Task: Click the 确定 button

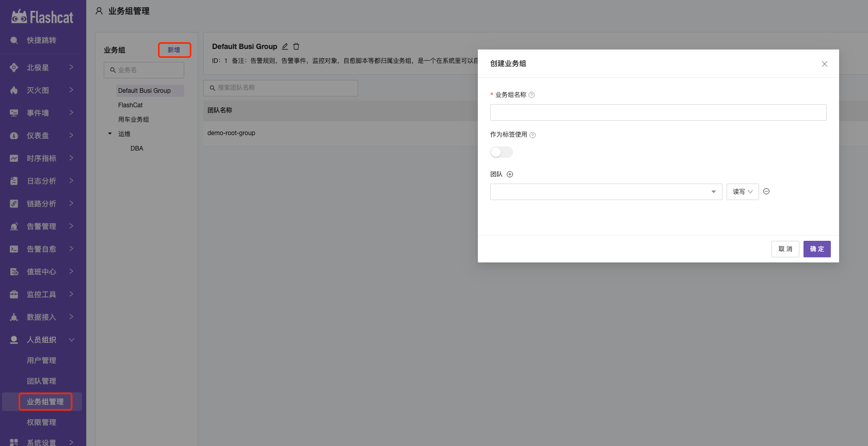Action: 817,249
